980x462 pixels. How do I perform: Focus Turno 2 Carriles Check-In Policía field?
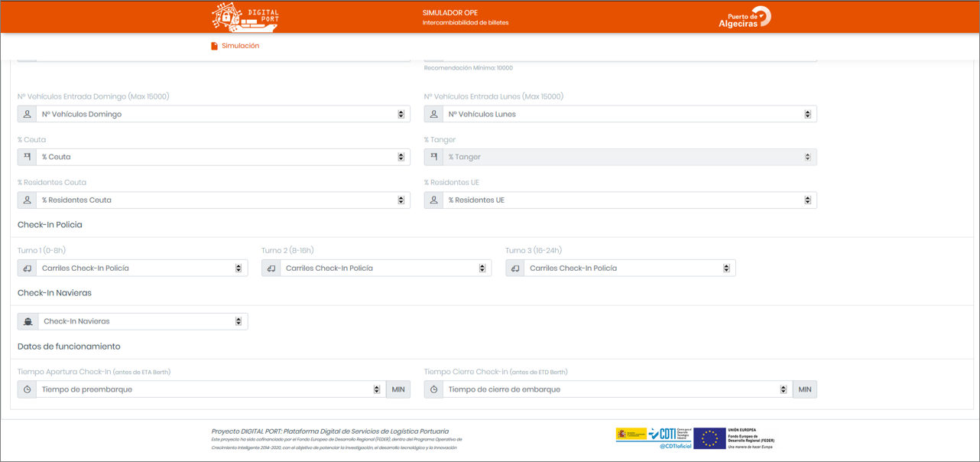(386, 268)
